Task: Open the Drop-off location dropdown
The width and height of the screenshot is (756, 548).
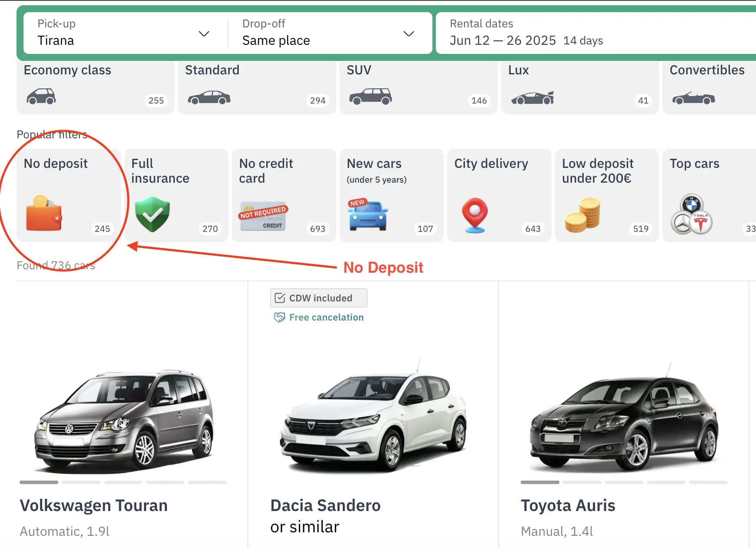Action: (x=330, y=33)
